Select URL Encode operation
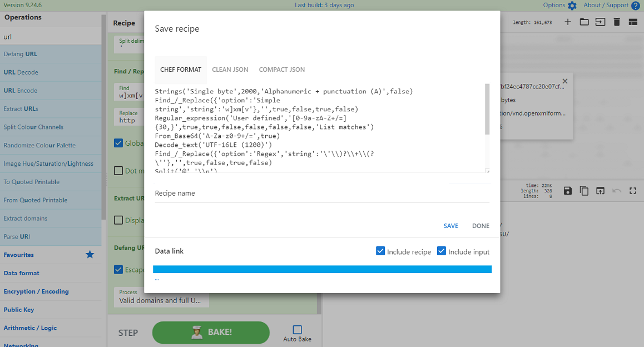Image resolution: width=644 pixels, height=347 pixels. 51,91
